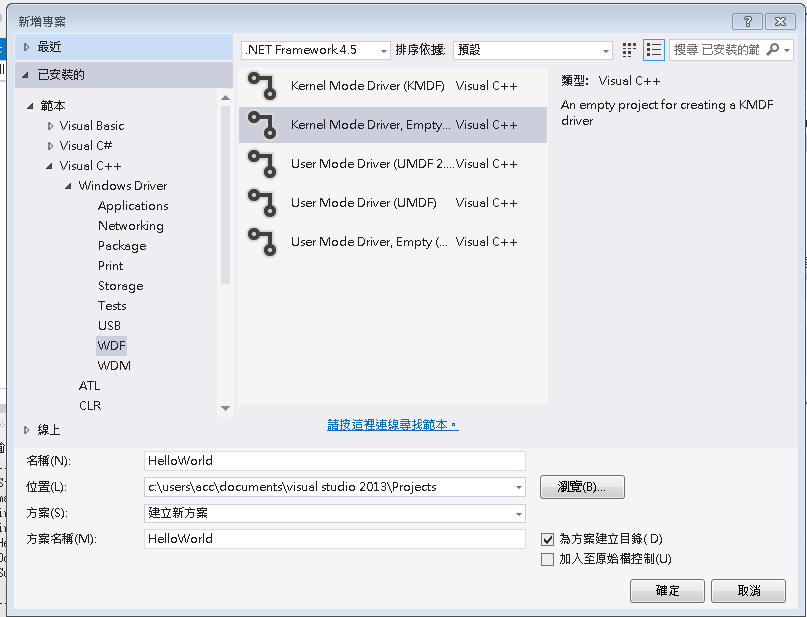Select Package category
Image resolution: width=807 pixels, height=617 pixels.
122,246
